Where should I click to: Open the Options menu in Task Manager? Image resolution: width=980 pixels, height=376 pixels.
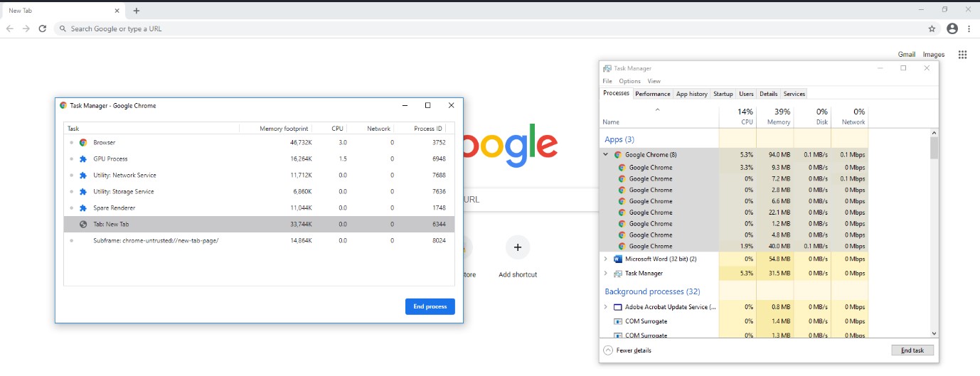coord(630,81)
